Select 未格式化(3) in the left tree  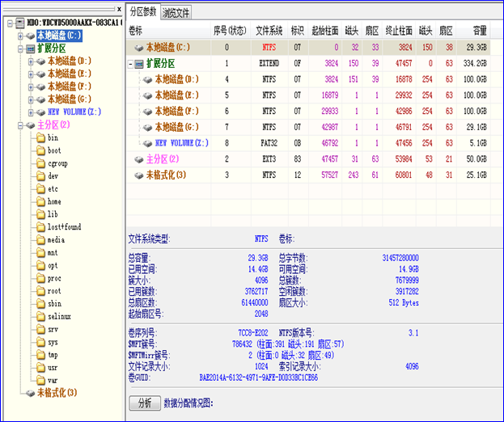click(x=57, y=393)
